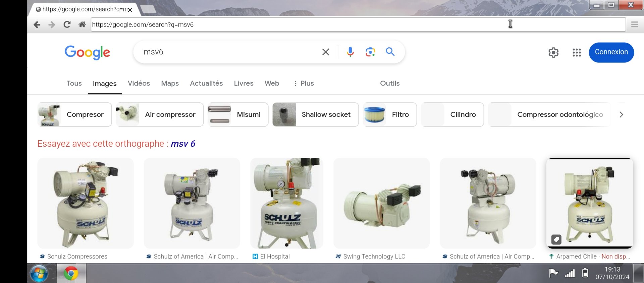
Task: Open the Google apps grid
Action: point(577,52)
